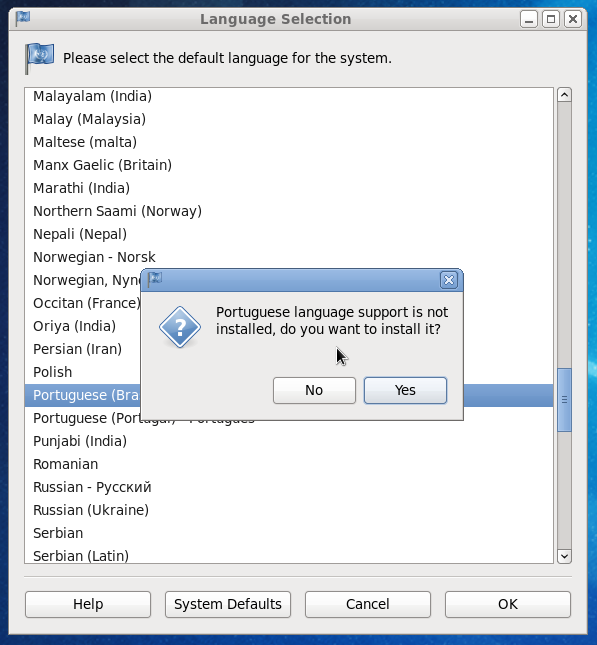Select Norwegian - Norsk

[289, 258]
